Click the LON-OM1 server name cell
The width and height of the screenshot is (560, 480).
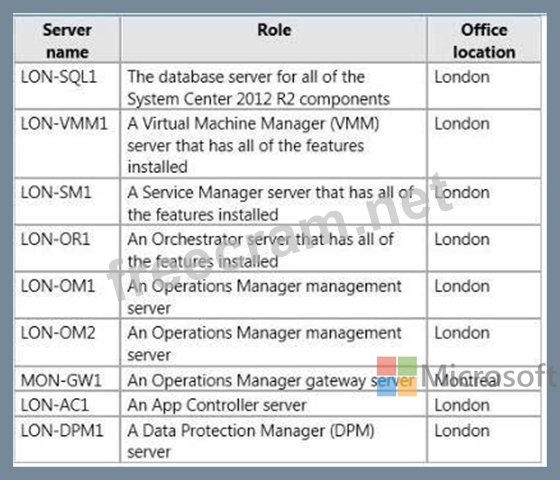67,295
